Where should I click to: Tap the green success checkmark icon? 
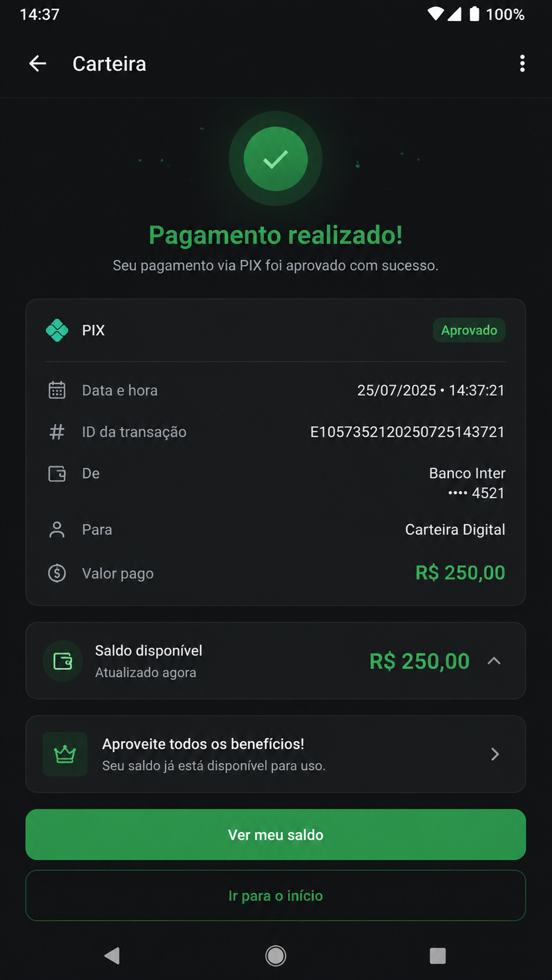coord(276,159)
